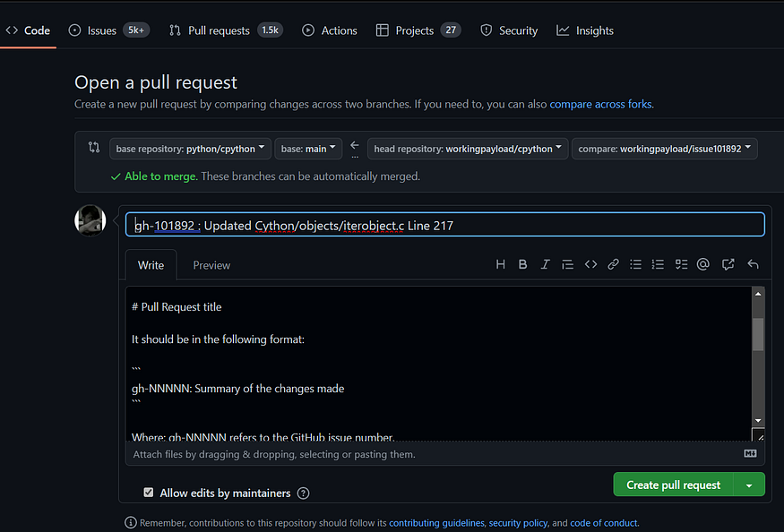Click the help icon beside Allow edits
Screen dimensions: 784x532
(x=303, y=493)
